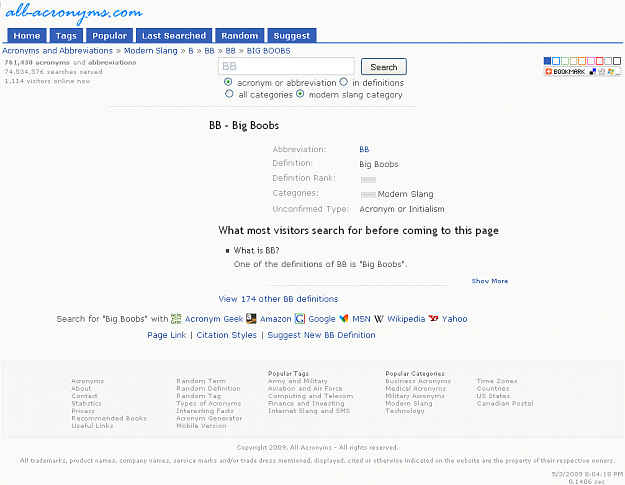Viewport: 625px width, 485px height.
Task: Choose the gray color theme swatch
Action: coord(608,61)
